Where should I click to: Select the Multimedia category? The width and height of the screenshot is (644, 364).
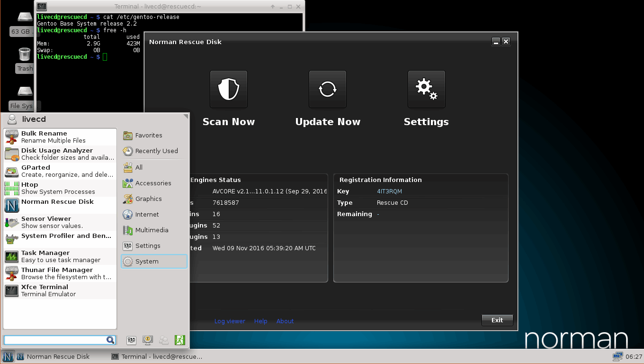click(x=154, y=230)
